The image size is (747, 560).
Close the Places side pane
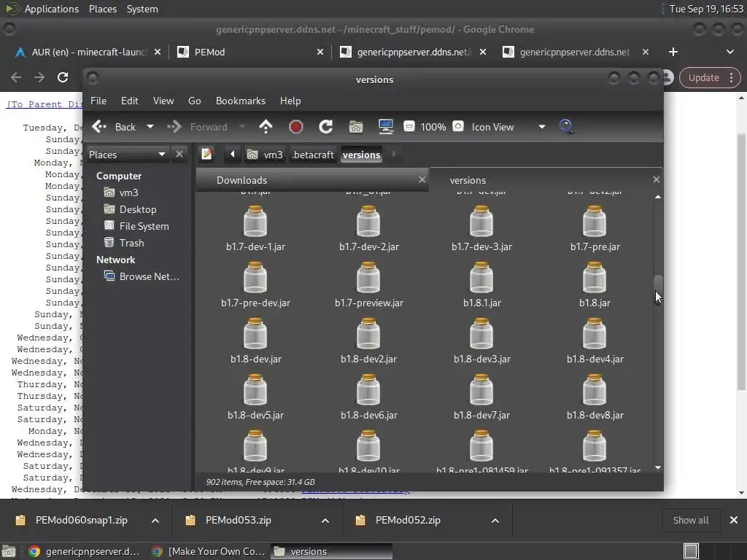(179, 154)
